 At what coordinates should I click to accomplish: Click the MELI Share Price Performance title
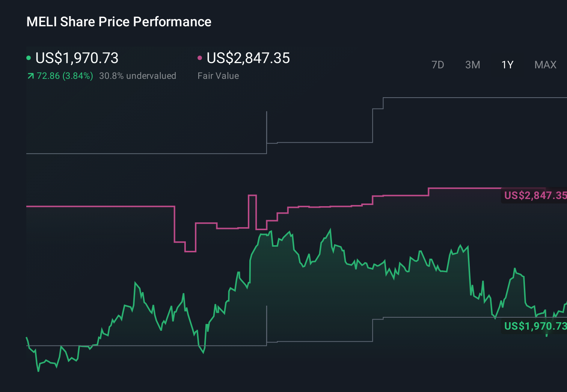point(119,21)
